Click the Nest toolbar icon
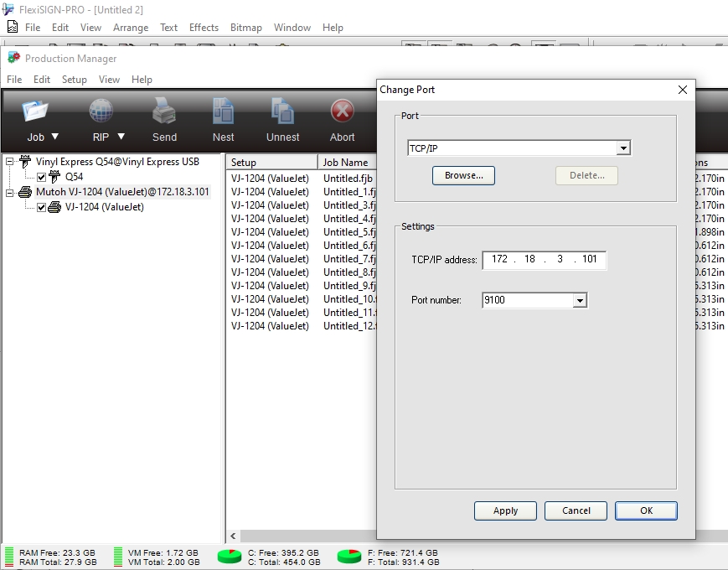 click(224, 111)
